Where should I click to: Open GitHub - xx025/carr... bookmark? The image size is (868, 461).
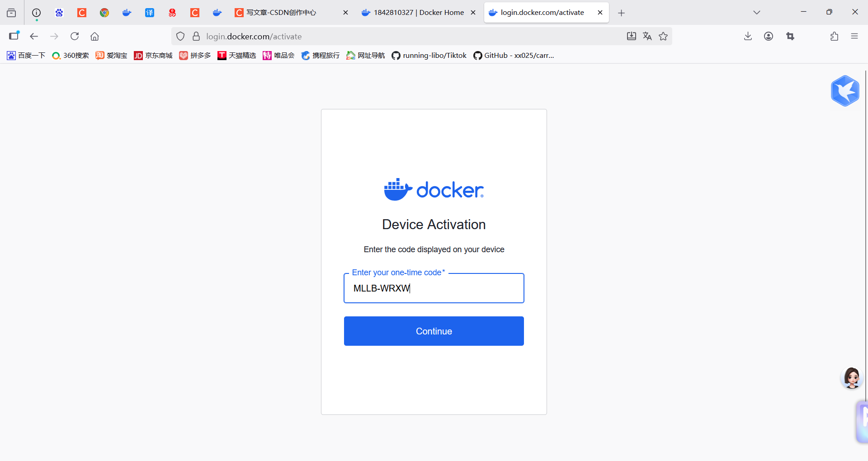point(514,55)
